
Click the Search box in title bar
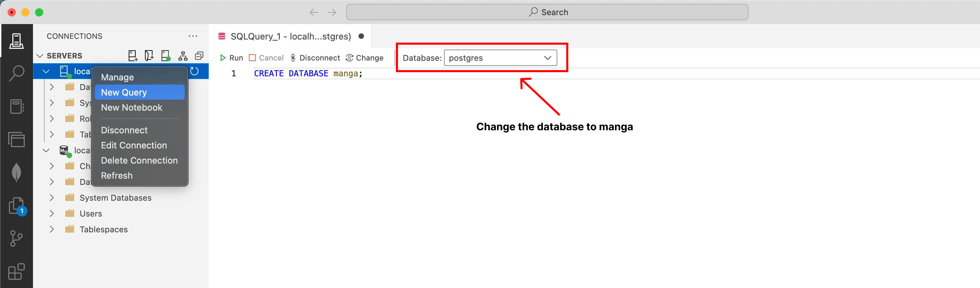[x=547, y=12]
